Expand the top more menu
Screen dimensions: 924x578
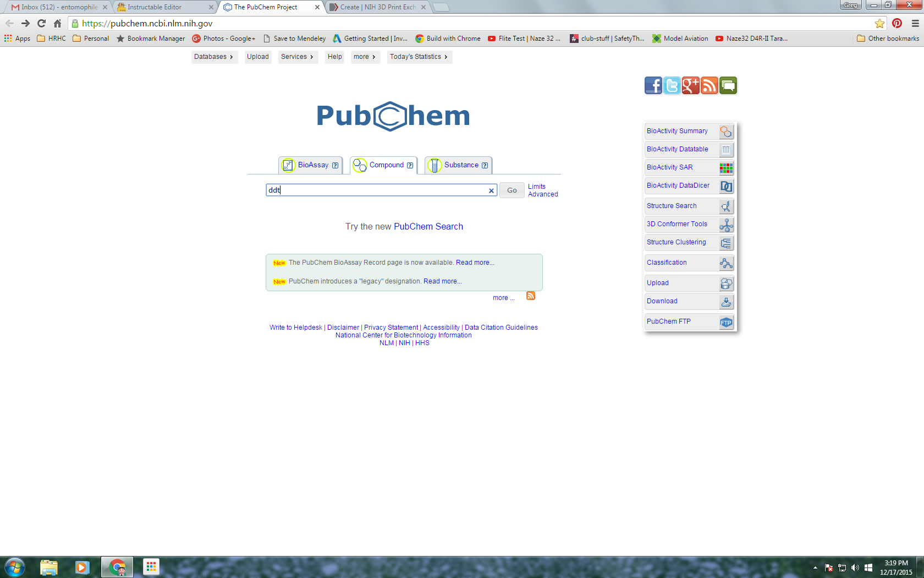(x=365, y=57)
